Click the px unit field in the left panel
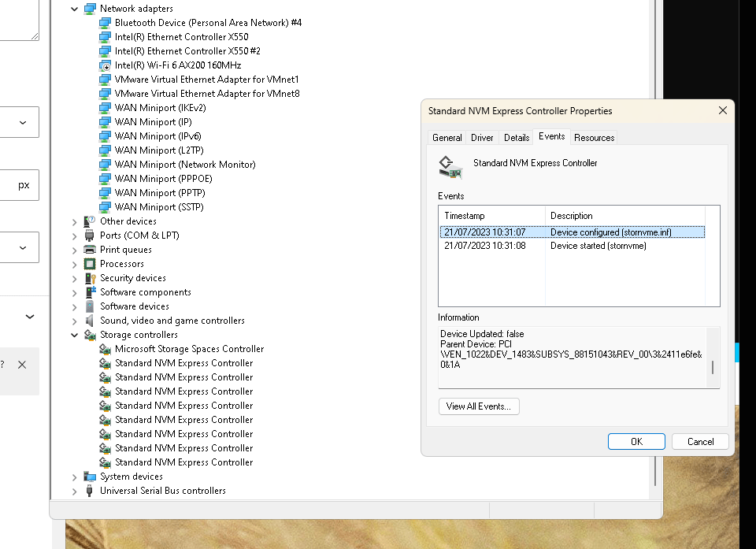The image size is (756, 549). coord(19,185)
